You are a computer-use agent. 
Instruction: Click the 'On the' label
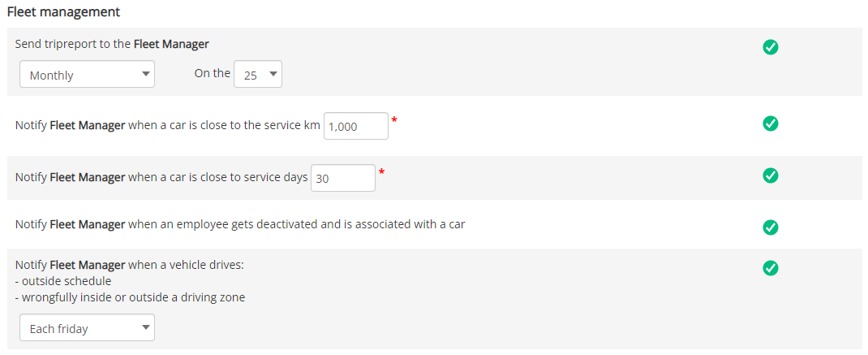(212, 73)
